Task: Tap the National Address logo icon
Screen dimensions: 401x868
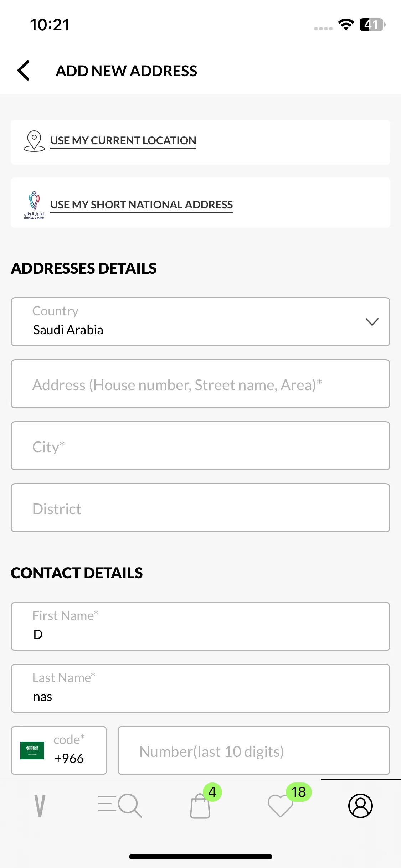Action: click(34, 205)
